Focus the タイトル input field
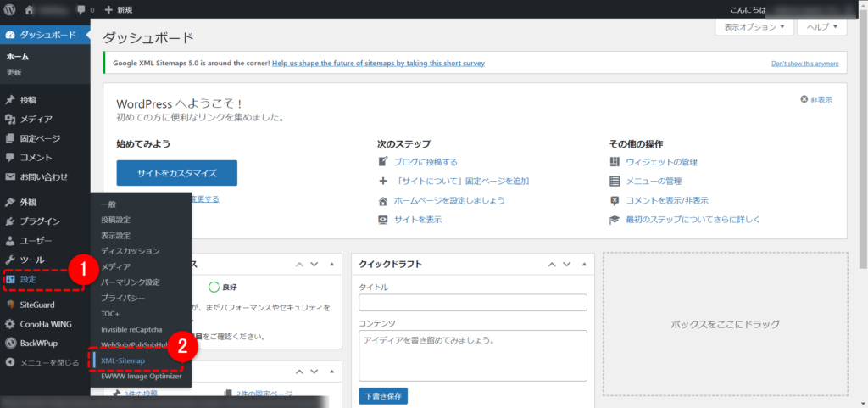This screenshot has width=868, height=408. 473,303
